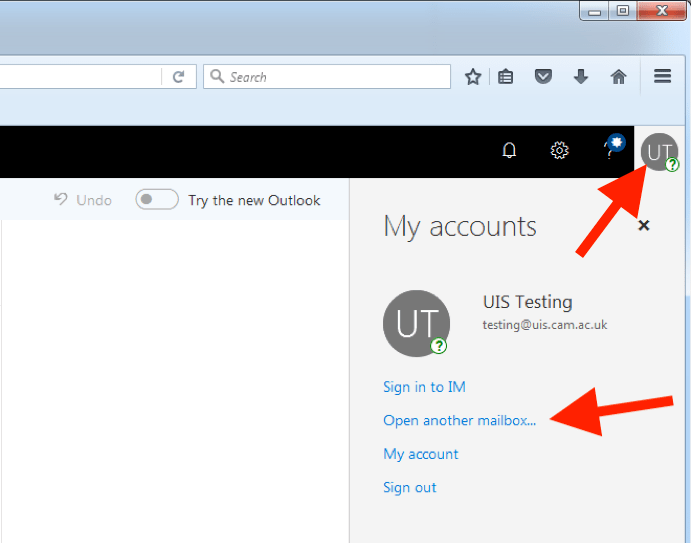This screenshot has height=543, width=691.
Task: Select Open another mailbox link
Action: point(460,420)
